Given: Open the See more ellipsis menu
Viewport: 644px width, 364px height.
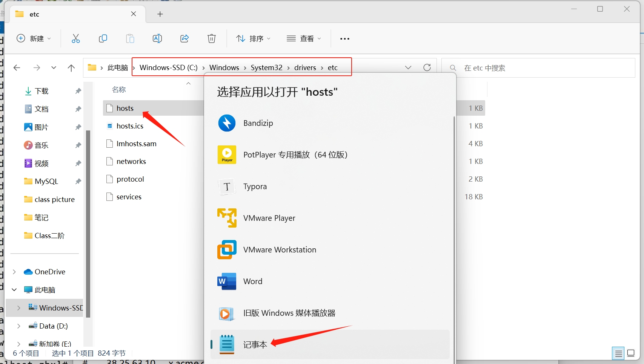Looking at the screenshot, I should (x=345, y=38).
